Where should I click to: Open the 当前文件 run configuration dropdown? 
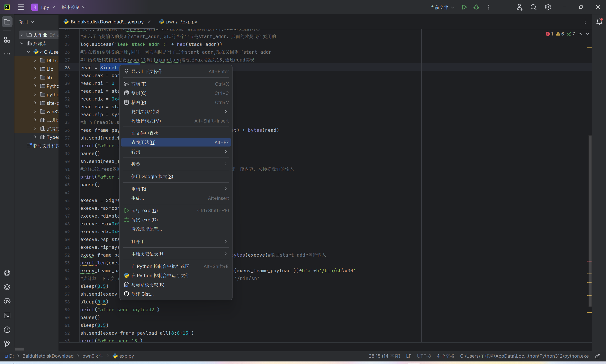(442, 7)
